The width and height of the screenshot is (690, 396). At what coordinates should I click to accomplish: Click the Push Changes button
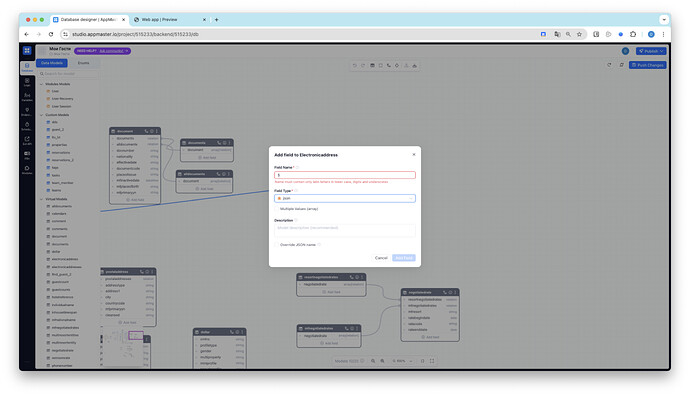pos(647,65)
